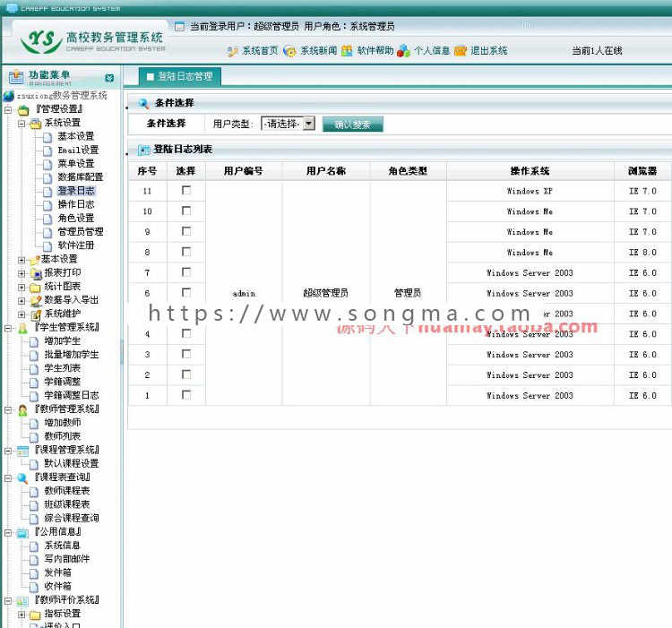Check the checkbox for log row 6
Viewport: 672px width, 628px height.
(186, 293)
